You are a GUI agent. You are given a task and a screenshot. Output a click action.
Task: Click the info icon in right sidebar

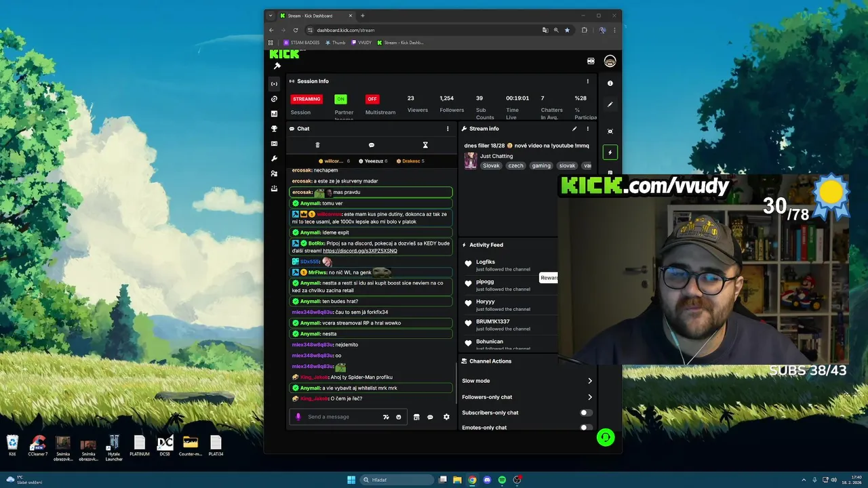(610, 83)
